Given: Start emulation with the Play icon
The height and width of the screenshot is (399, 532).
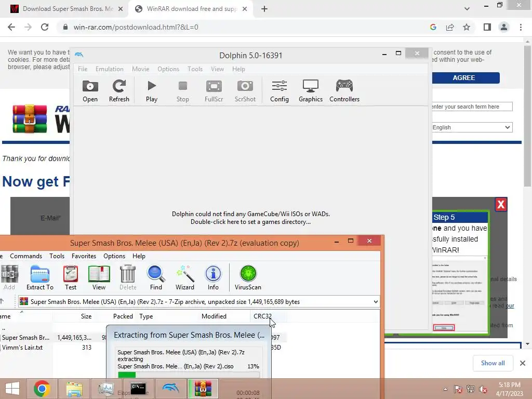Looking at the screenshot, I should click(152, 90).
